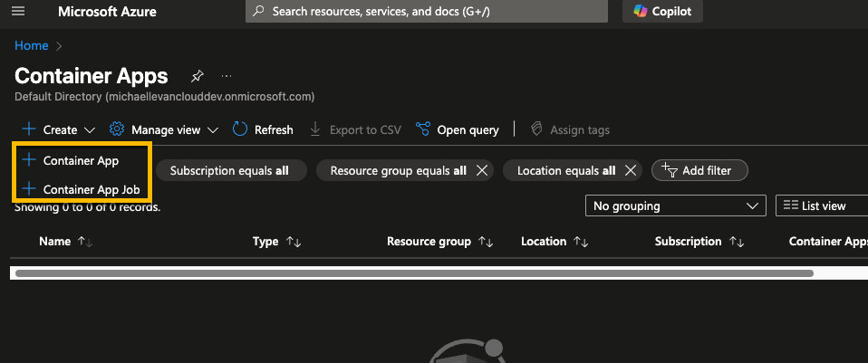
Task: Click the Manage view gear icon
Action: (x=117, y=129)
